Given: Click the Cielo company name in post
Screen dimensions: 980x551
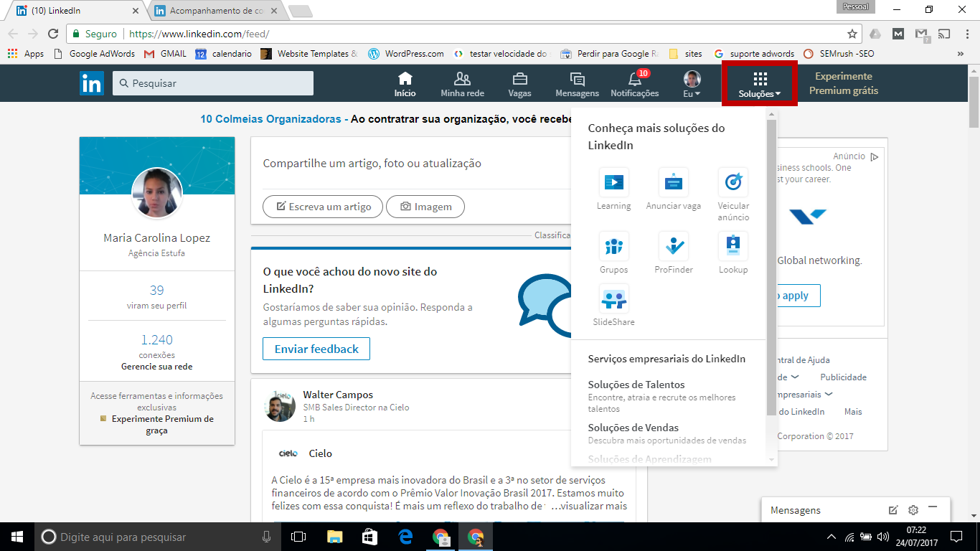Looking at the screenshot, I should point(321,453).
